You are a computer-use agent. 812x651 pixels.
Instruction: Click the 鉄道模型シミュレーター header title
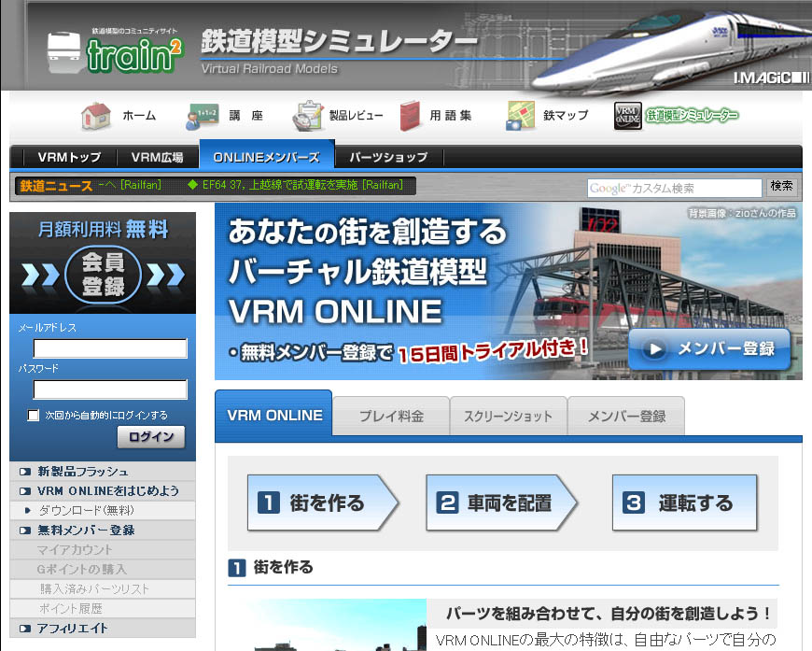[339, 41]
